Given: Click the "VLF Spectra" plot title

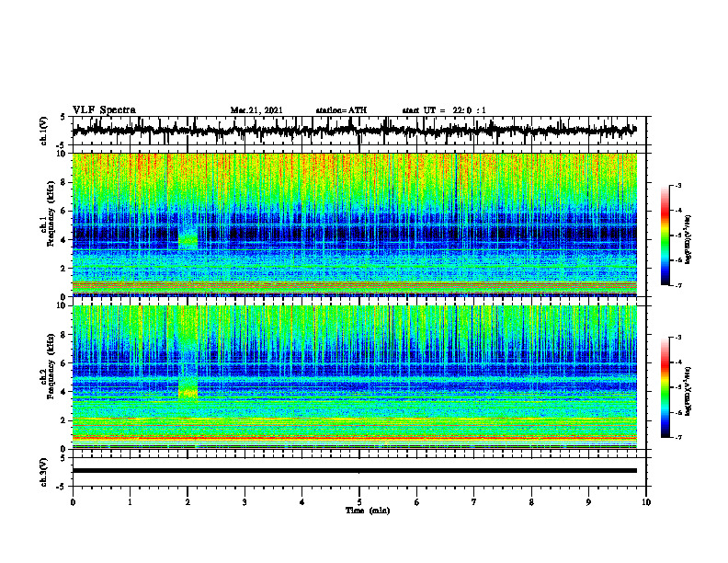Looking at the screenshot, I should [104, 110].
